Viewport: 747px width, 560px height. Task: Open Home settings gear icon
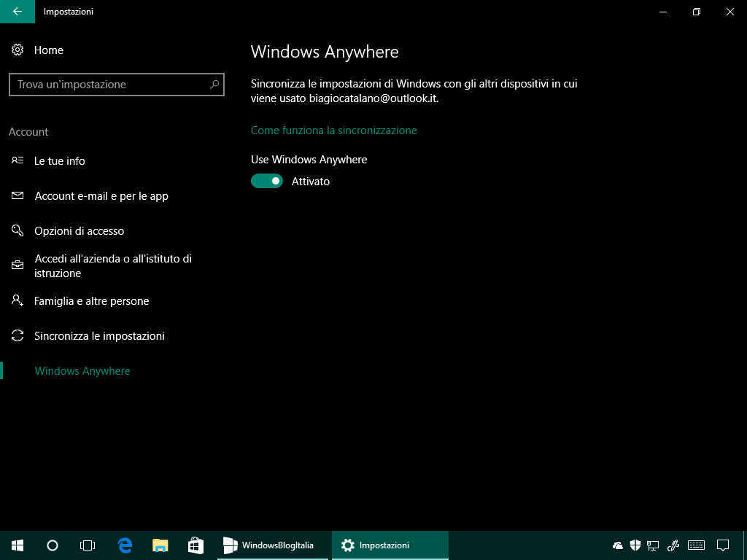tap(18, 50)
